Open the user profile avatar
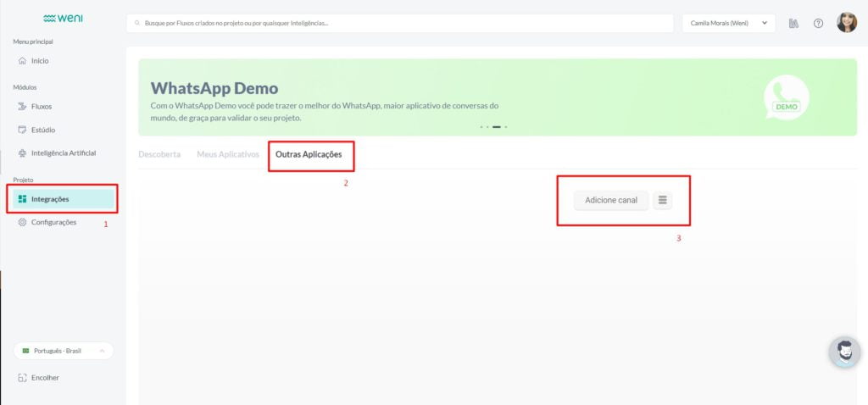This screenshot has width=868, height=405. click(847, 23)
